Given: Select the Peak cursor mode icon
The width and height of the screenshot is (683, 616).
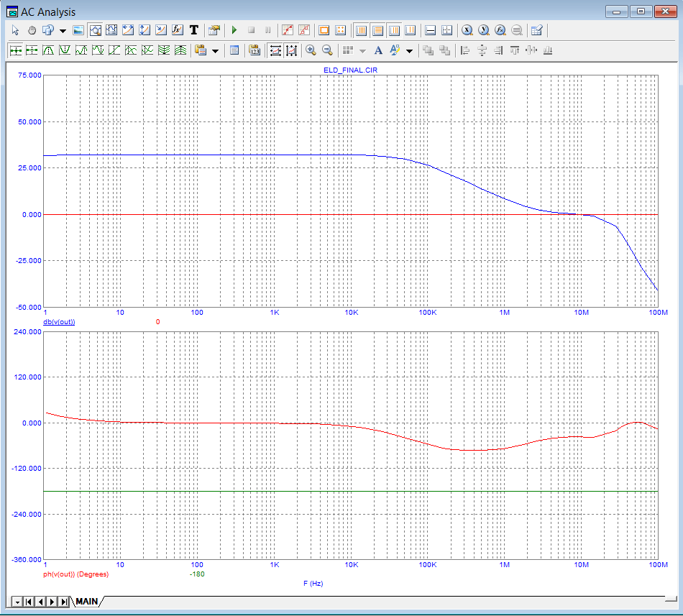Looking at the screenshot, I should click(x=48, y=50).
